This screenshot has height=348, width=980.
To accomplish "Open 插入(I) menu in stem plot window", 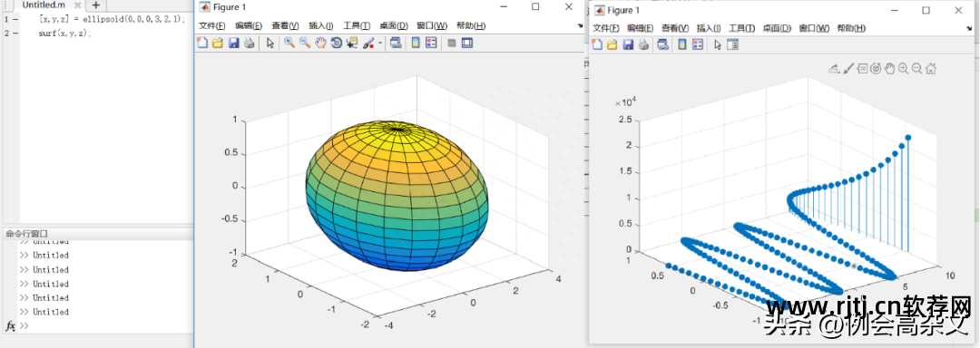I will 709,28.
